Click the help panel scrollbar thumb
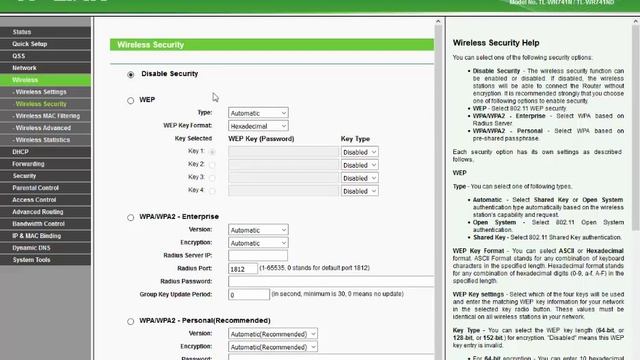 (x=636, y=128)
